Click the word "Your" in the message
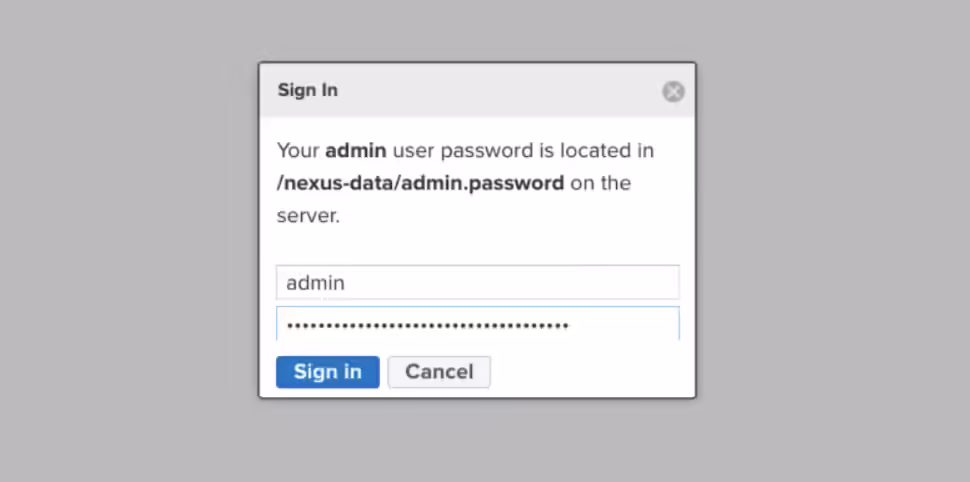This screenshot has height=482, width=970. pos(298,150)
